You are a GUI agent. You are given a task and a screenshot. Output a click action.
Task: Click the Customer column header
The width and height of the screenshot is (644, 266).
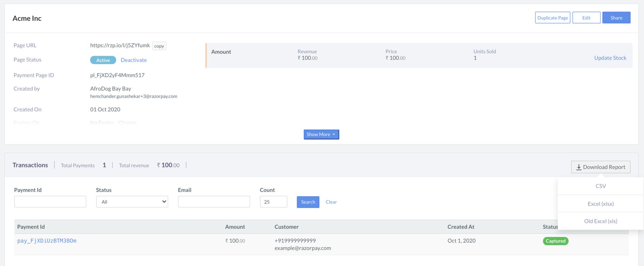tap(286, 227)
